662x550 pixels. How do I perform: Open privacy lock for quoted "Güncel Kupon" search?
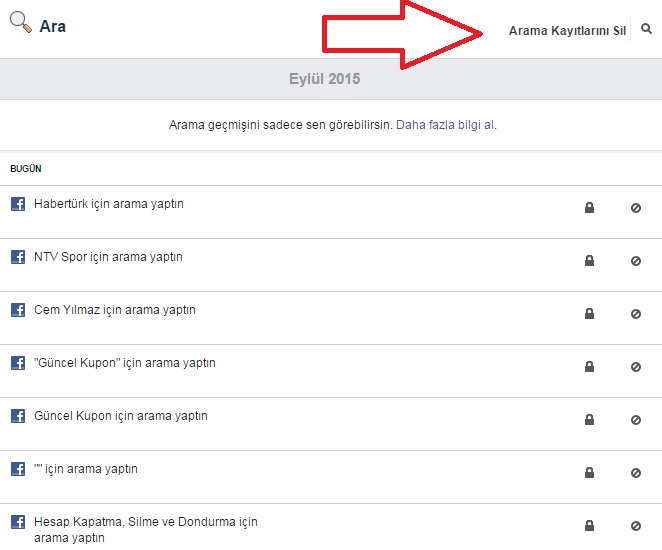589,367
